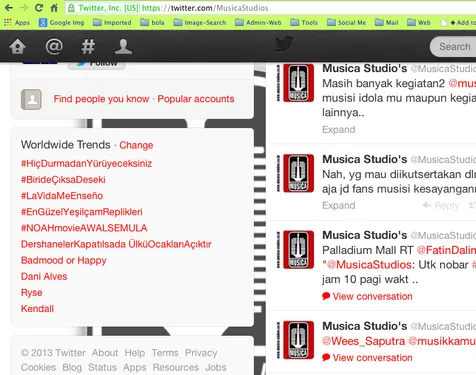Image resolution: width=476 pixels, height=375 pixels.
Task: Open the @MusicaStudios mention in Palladium tweet
Action: (x=369, y=265)
